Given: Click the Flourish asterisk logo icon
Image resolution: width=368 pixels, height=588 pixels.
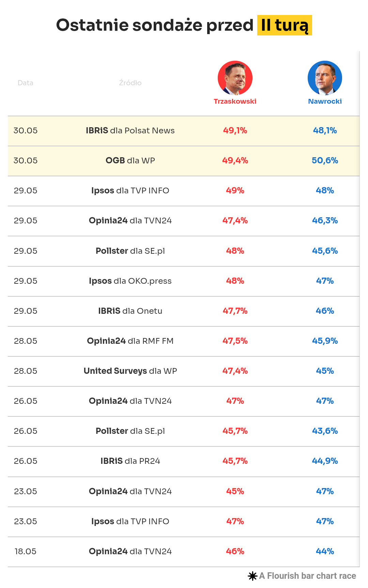Looking at the screenshot, I should click(252, 576).
